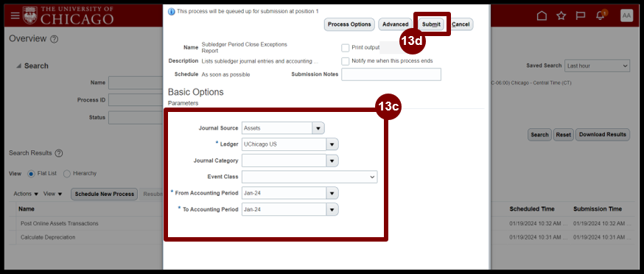Go to the Home icon
The height and width of the screenshot is (274, 644).
point(542,15)
